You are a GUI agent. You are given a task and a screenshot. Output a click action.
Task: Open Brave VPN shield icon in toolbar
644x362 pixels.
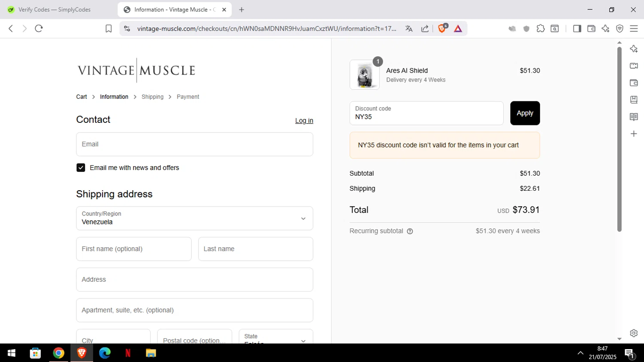click(620, 28)
